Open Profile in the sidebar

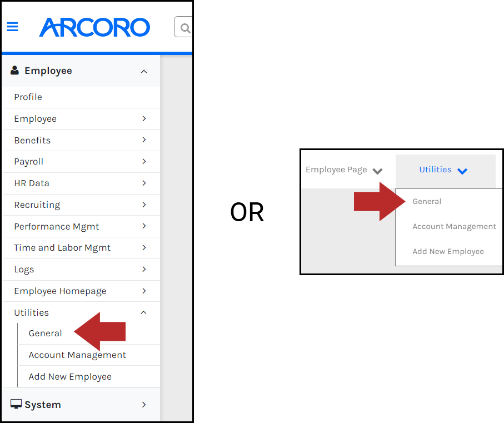tap(28, 97)
